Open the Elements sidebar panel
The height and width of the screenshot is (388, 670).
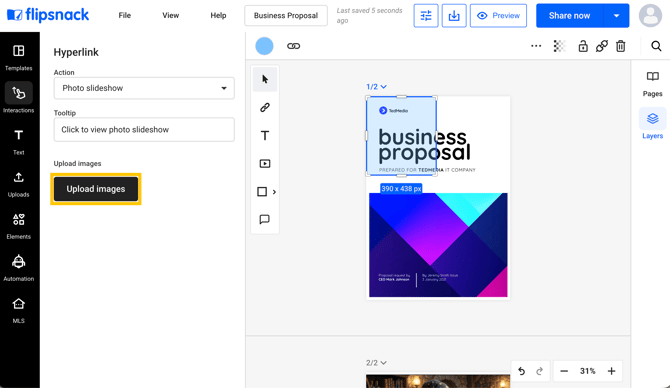coord(18,226)
